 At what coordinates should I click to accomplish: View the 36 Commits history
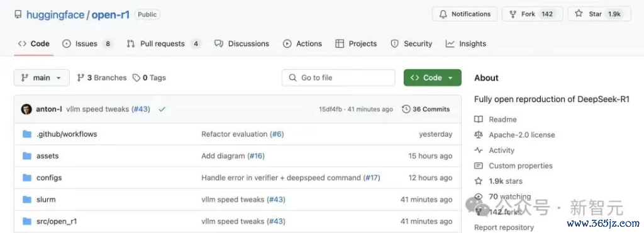point(426,110)
